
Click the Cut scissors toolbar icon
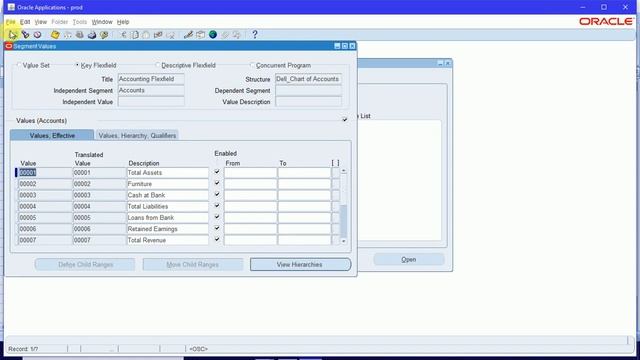123,35
